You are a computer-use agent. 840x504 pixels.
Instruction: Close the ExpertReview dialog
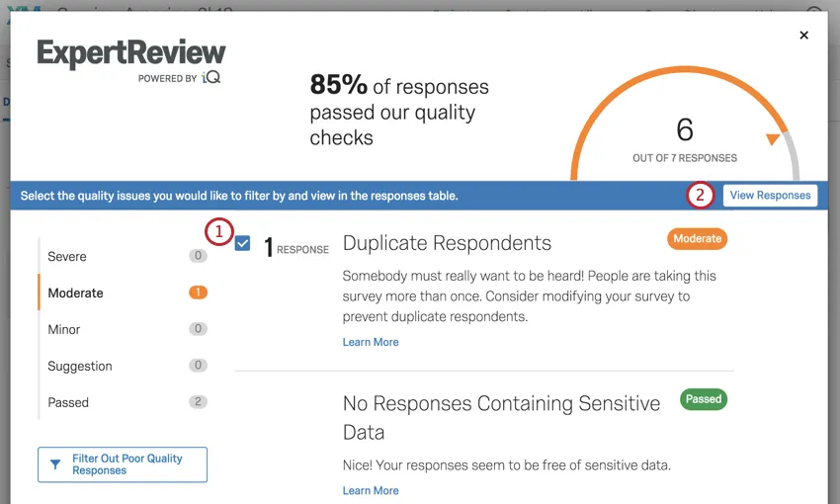(803, 36)
